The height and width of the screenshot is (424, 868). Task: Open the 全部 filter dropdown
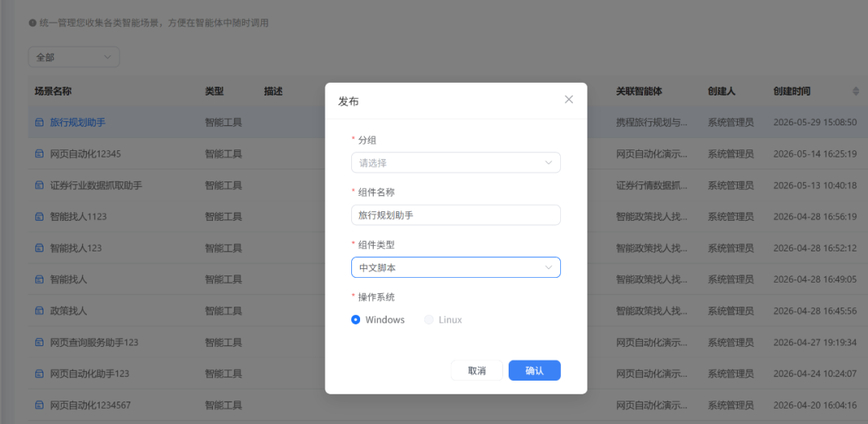(74, 57)
